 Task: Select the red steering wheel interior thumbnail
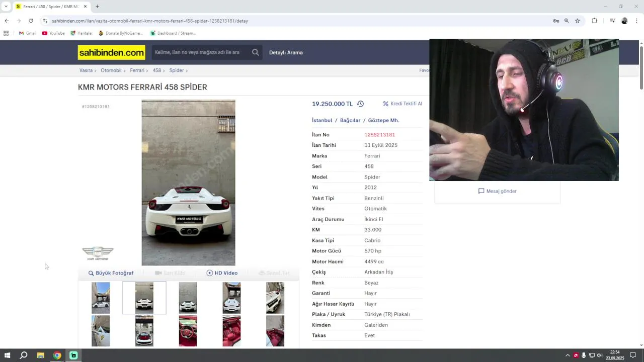point(188,331)
